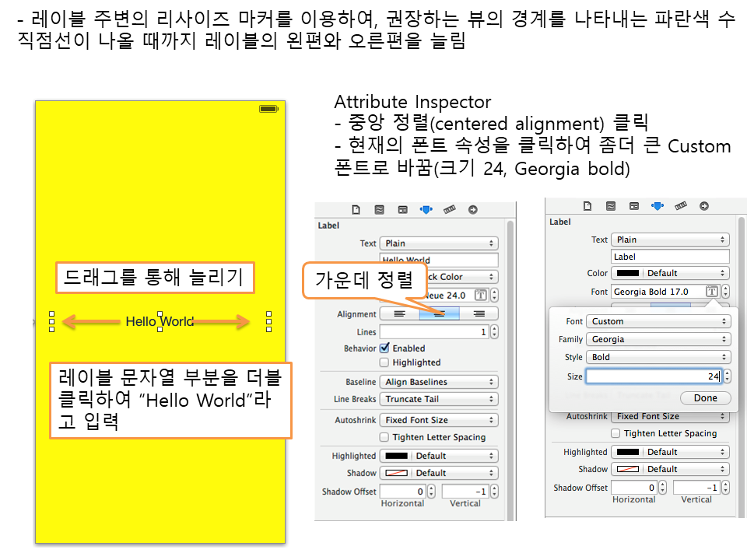Screen dimensions: 747x560
Task: Open Connections inspector arrow in the Hello World panel
Action: tap(472, 210)
